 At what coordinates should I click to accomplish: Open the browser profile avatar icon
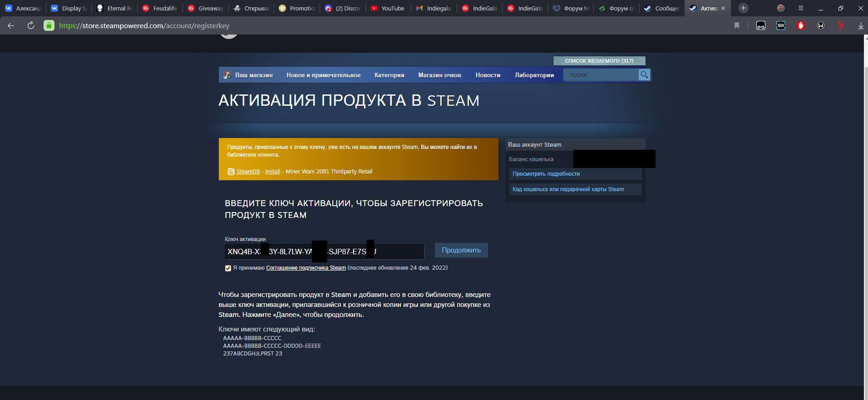click(781, 8)
